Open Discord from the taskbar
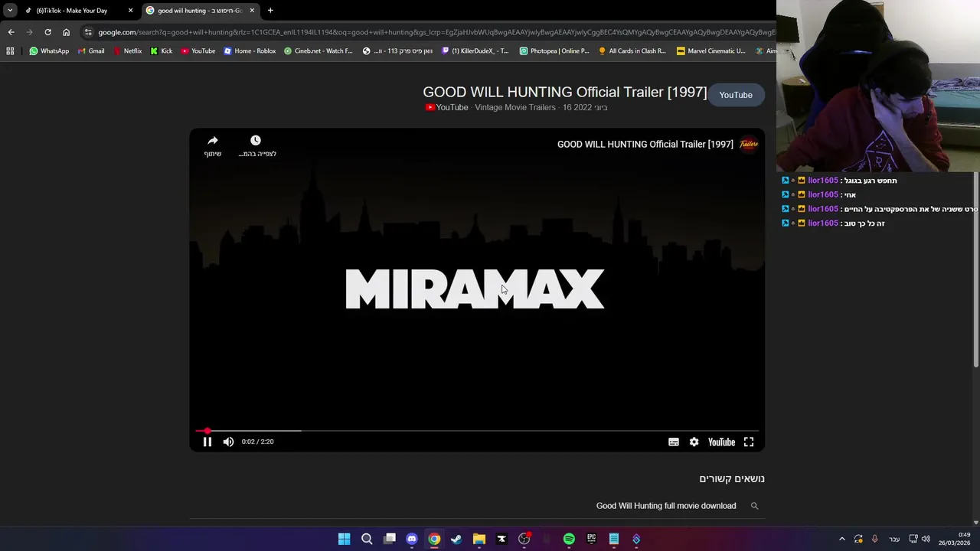The image size is (980, 551). click(412, 539)
